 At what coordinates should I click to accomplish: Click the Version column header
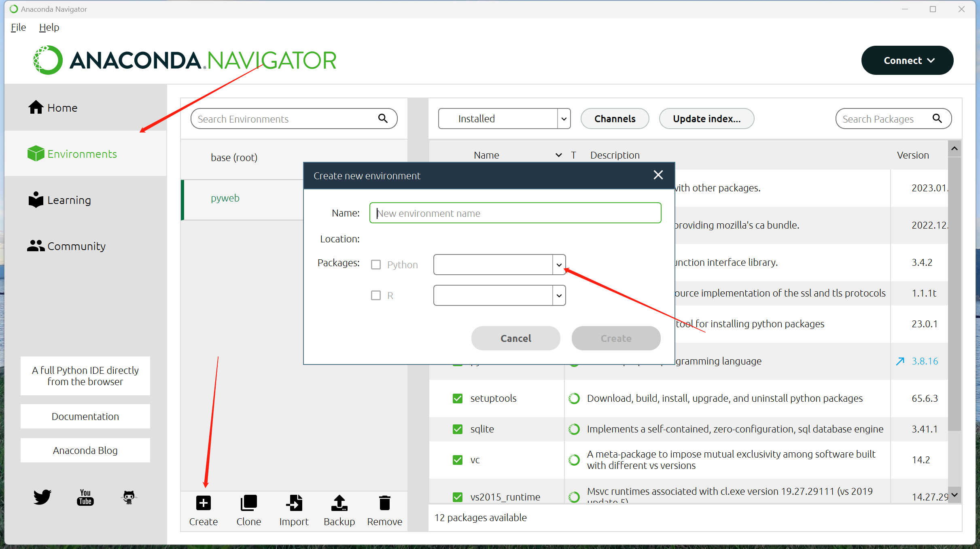pos(912,155)
